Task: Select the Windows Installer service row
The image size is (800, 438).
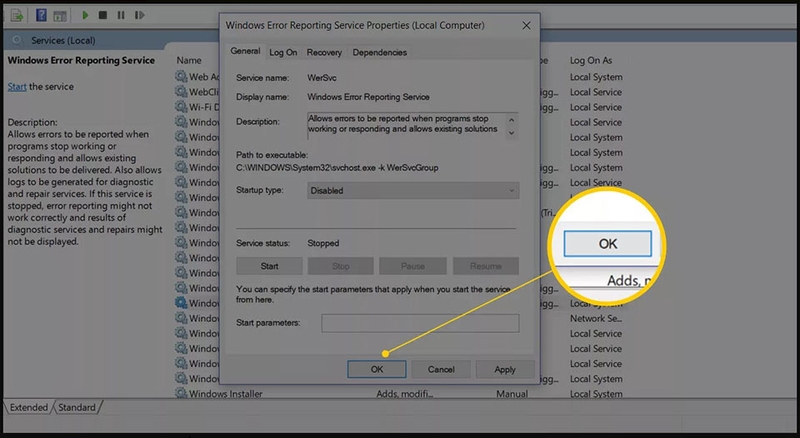Action: [398, 394]
